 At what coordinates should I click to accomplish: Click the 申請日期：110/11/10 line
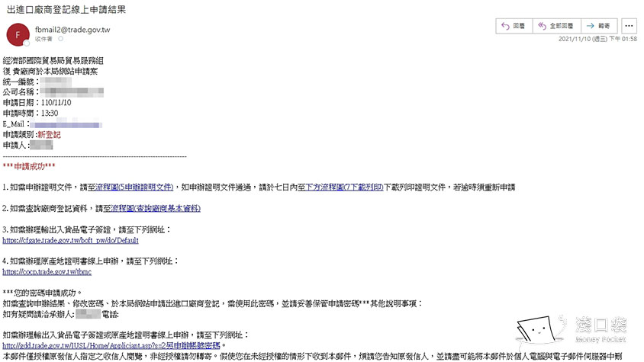pyautogui.click(x=37, y=103)
